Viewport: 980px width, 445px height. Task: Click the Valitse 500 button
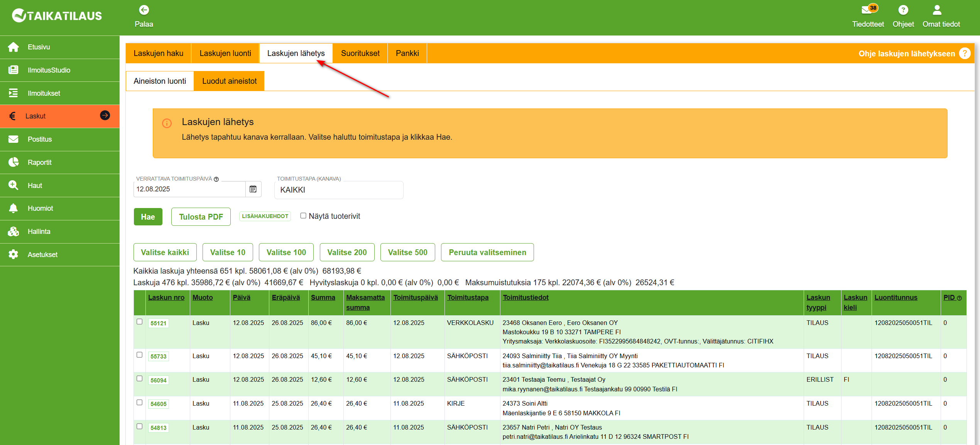coord(408,252)
